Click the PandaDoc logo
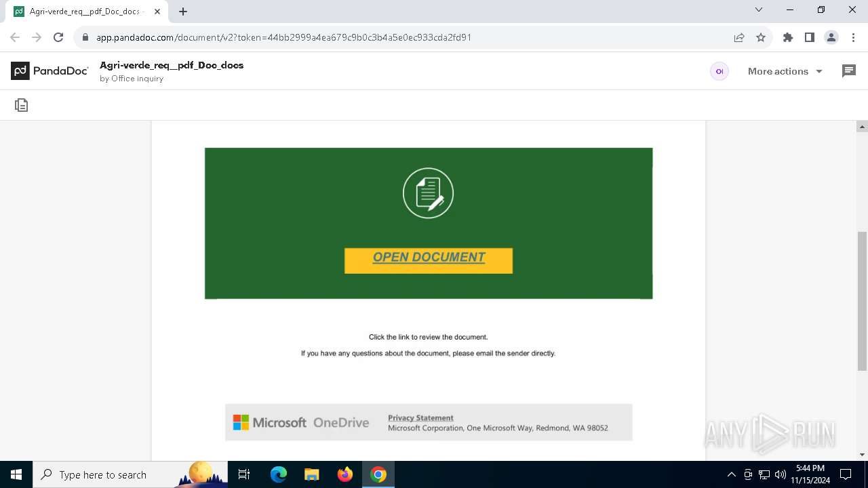The height and width of the screenshot is (488, 868). [50, 70]
